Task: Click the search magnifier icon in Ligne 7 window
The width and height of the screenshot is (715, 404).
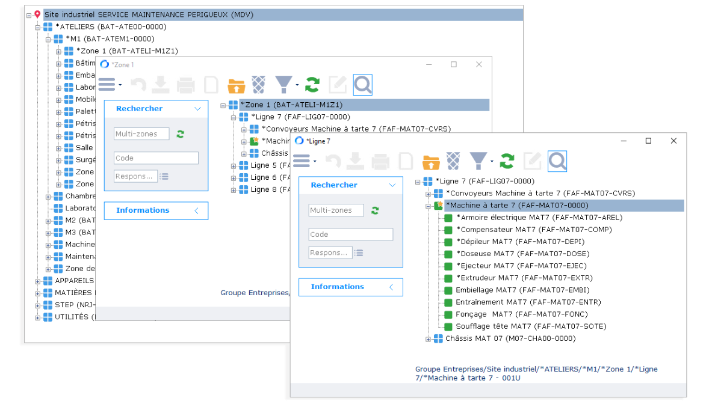Action: pos(556,160)
